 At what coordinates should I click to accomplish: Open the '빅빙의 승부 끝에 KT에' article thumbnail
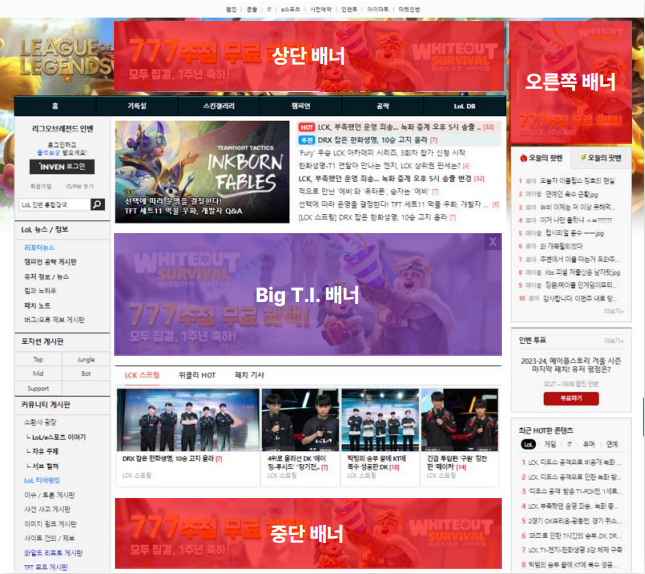[380, 420]
